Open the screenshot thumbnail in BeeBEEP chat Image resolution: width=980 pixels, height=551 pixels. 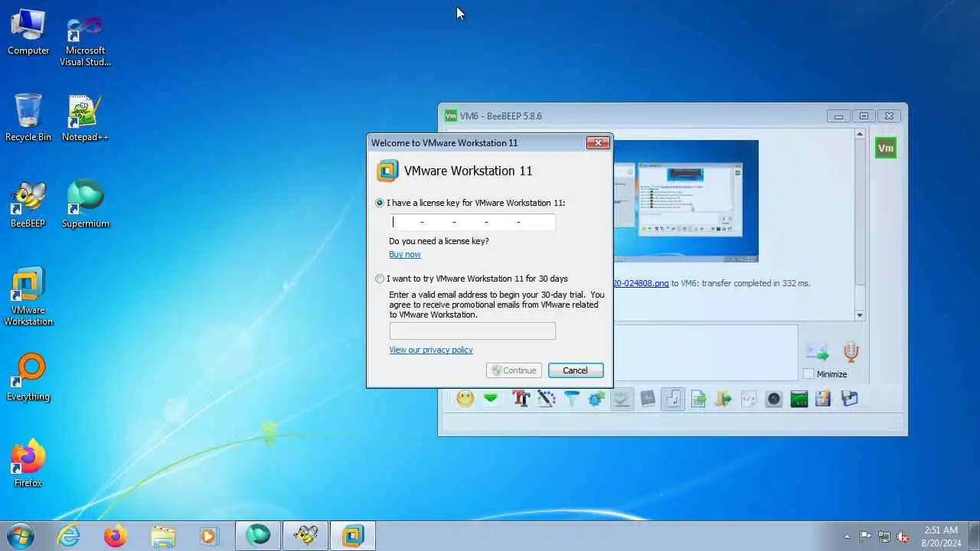coord(686,201)
